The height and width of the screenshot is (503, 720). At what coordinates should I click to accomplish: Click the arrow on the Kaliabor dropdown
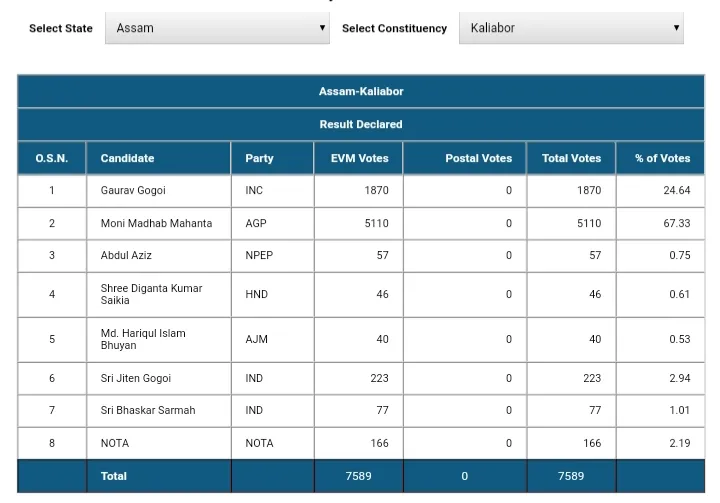pos(676,28)
